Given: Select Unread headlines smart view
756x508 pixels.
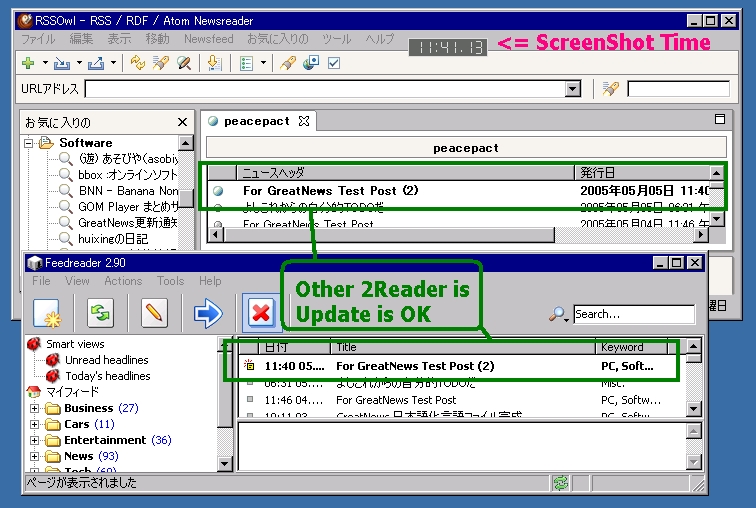Looking at the screenshot, I should [107, 360].
